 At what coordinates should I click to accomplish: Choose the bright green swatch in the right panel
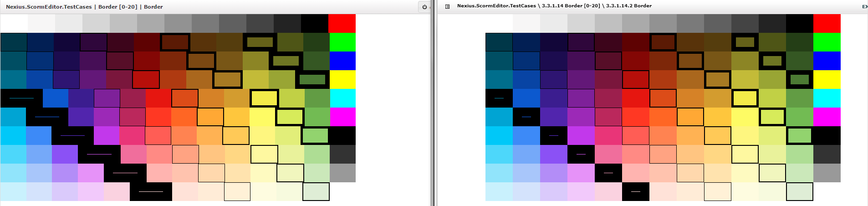pos(827,42)
